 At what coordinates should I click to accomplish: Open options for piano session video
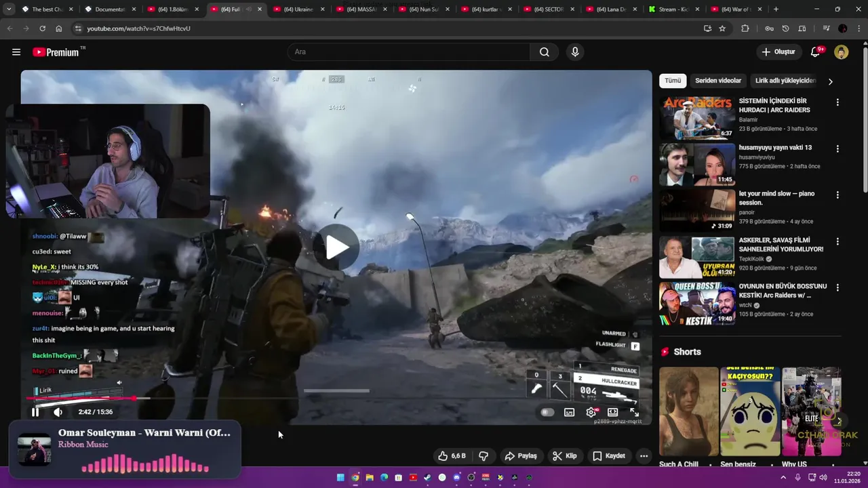point(837,195)
